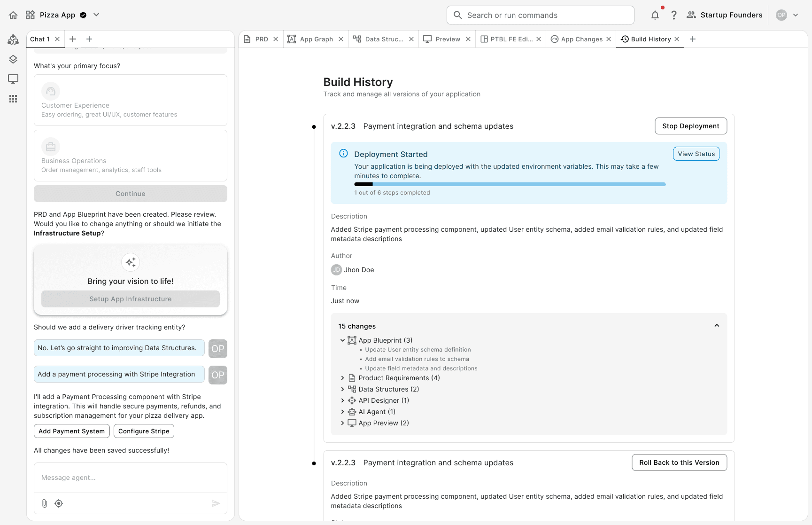The height and width of the screenshot is (525, 812).
Task: Close the PRD tab
Action: pyautogui.click(x=276, y=39)
